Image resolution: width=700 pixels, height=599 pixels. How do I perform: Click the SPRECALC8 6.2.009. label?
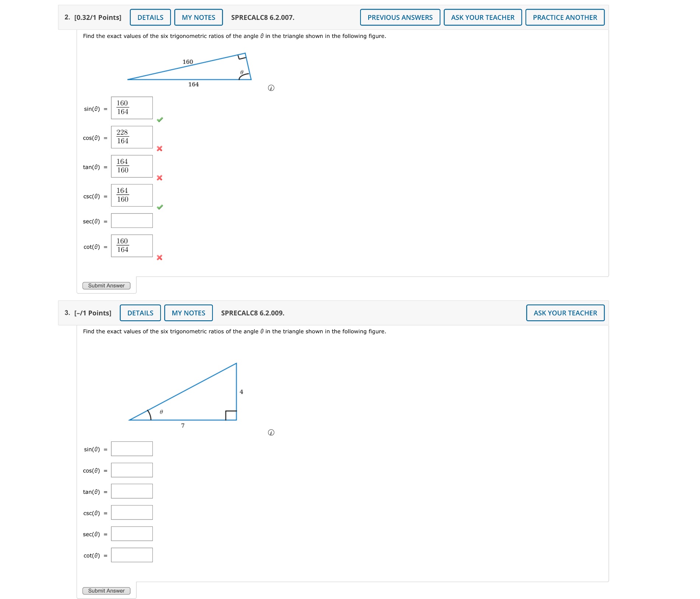tap(253, 313)
